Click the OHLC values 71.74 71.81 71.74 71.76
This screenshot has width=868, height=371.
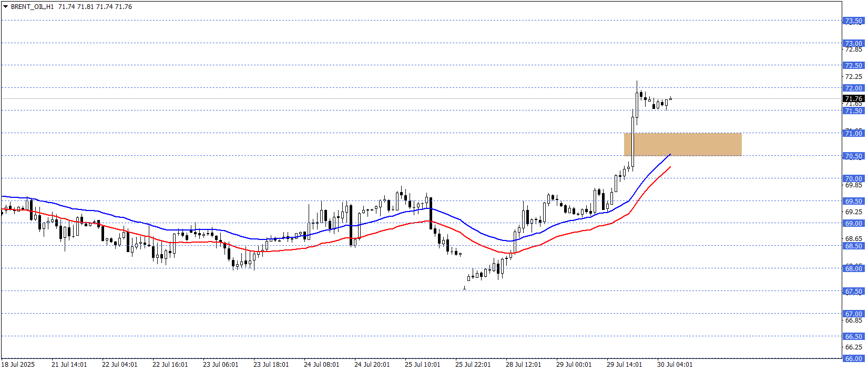tap(95, 7)
